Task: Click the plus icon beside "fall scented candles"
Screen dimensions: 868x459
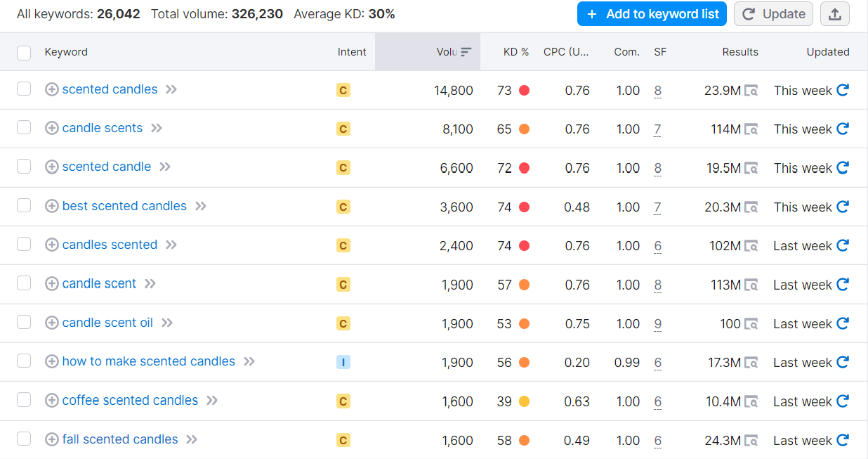Action: (x=51, y=439)
